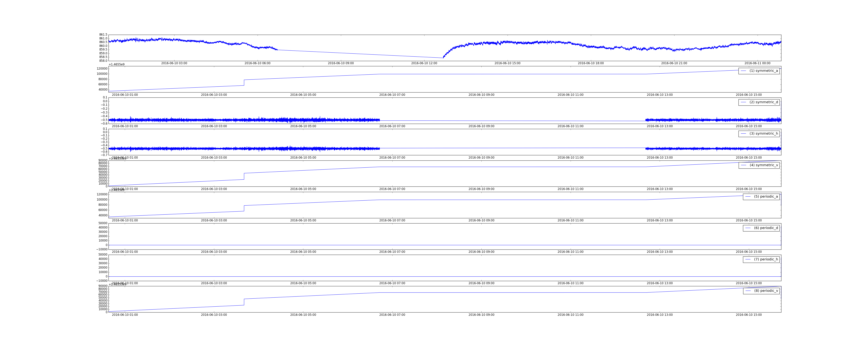Click 70000 on the periodic_v y-axis

click(103, 292)
